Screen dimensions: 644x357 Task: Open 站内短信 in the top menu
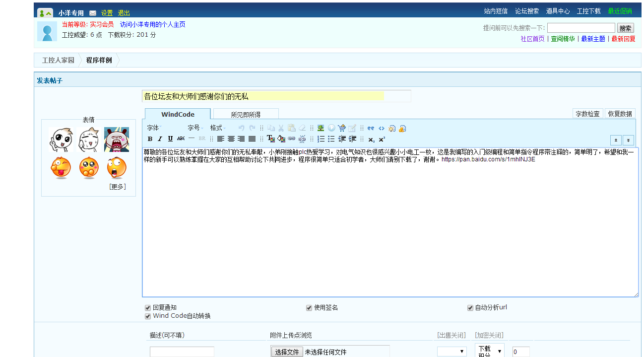pyautogui.click(x=496, y=11)
